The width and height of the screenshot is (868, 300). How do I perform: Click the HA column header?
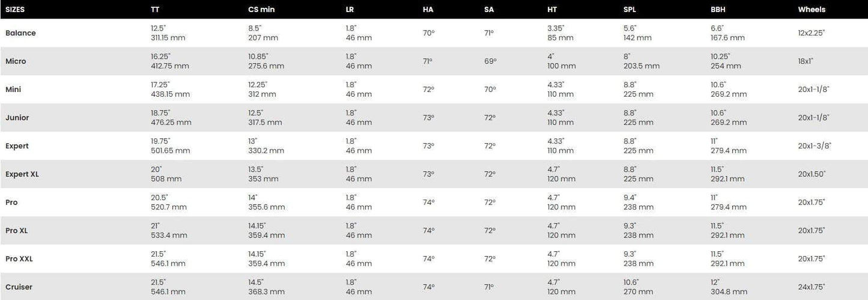pyautogui.click(x=428, y=10)
